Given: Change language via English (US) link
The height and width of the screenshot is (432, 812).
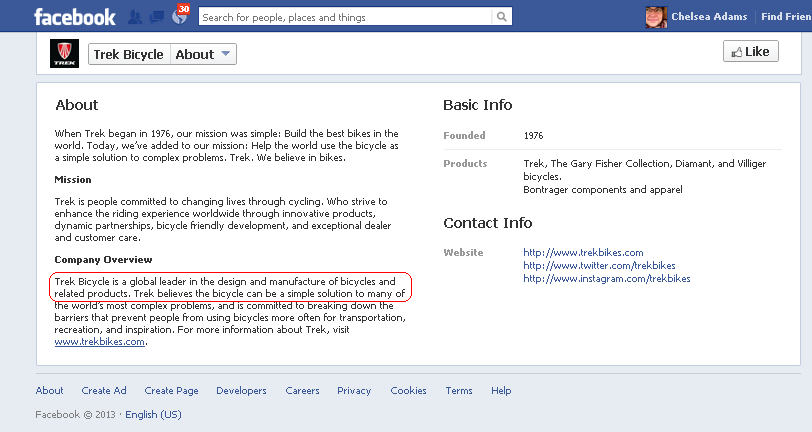Looking at the screenshot, I should coord(153,414).
